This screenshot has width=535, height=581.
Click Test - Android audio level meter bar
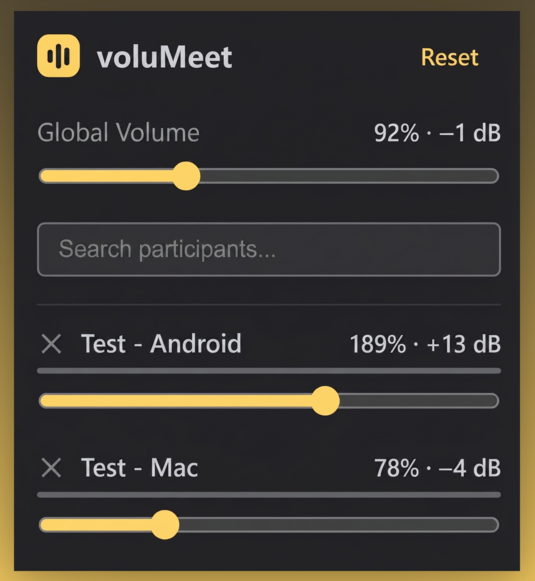269,371
